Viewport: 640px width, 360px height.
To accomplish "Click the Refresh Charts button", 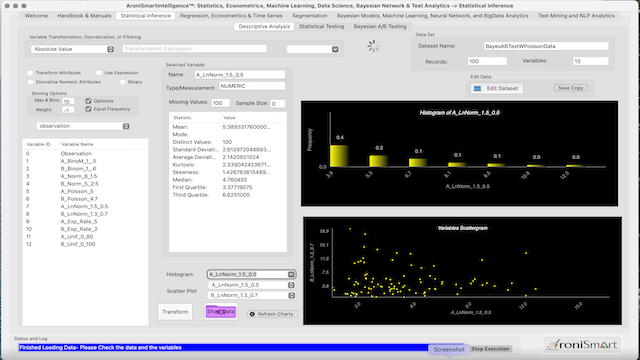I will 272,314.
